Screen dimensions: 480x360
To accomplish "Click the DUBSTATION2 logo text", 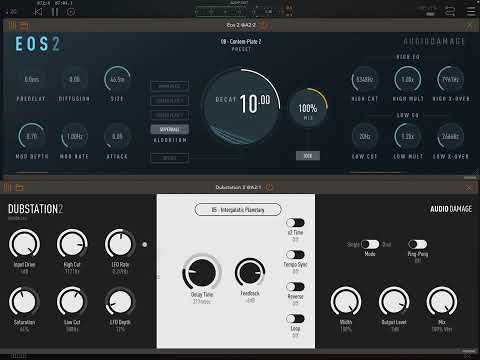I will click(x=35, y=209).
